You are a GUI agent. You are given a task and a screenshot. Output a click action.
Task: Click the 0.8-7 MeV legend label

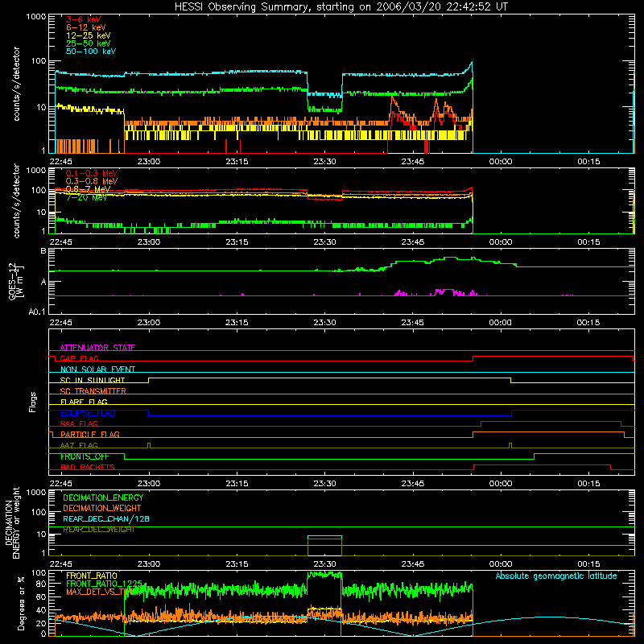pyautogui.click(x=89, y=189)
